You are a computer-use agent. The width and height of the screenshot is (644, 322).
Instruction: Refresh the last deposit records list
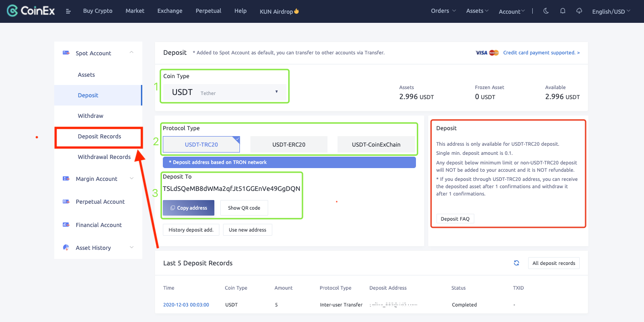516,263
